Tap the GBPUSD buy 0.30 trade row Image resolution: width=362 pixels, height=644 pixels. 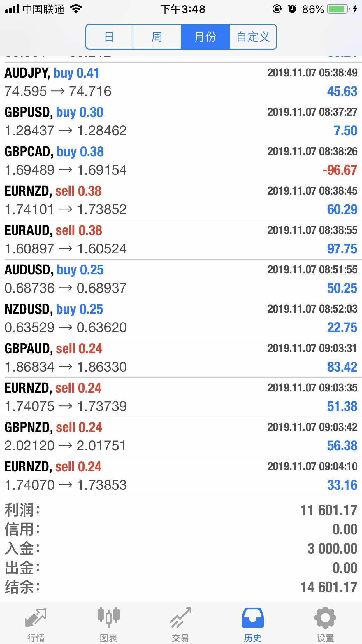(181, 122)
